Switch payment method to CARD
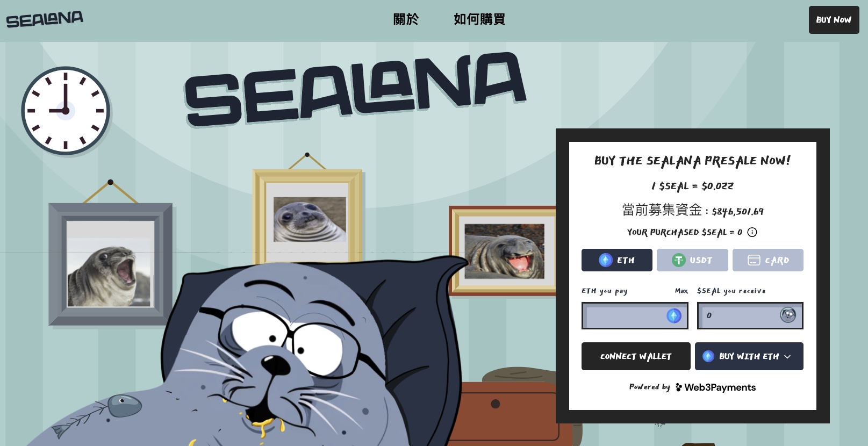The width and height of the screenshot is (868, 446). 768,260
